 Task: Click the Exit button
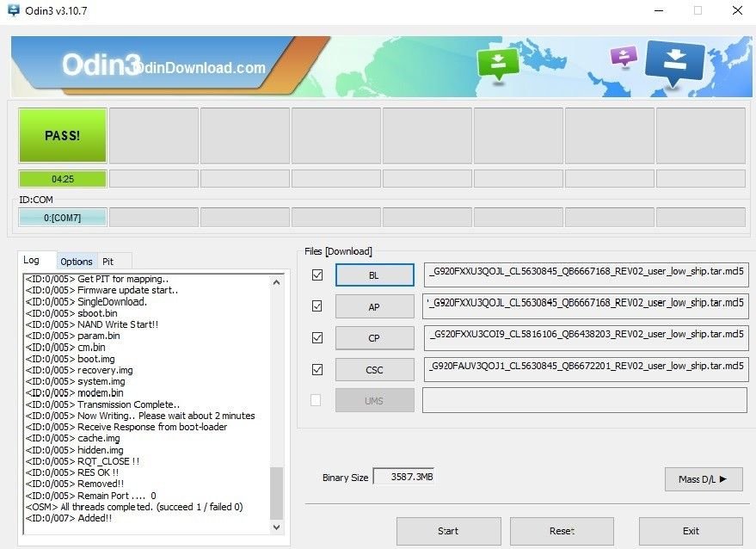coord(691,531)
